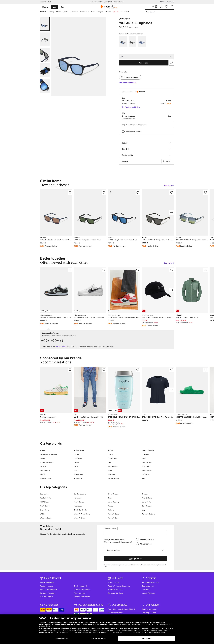Screen dimensions: 214x644
Task: Open the size 53 dropdown
Action: (146, 56)
